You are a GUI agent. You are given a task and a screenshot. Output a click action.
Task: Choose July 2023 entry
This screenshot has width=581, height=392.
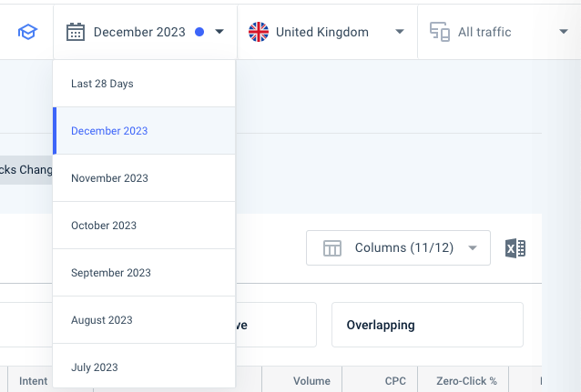[144, 367]
